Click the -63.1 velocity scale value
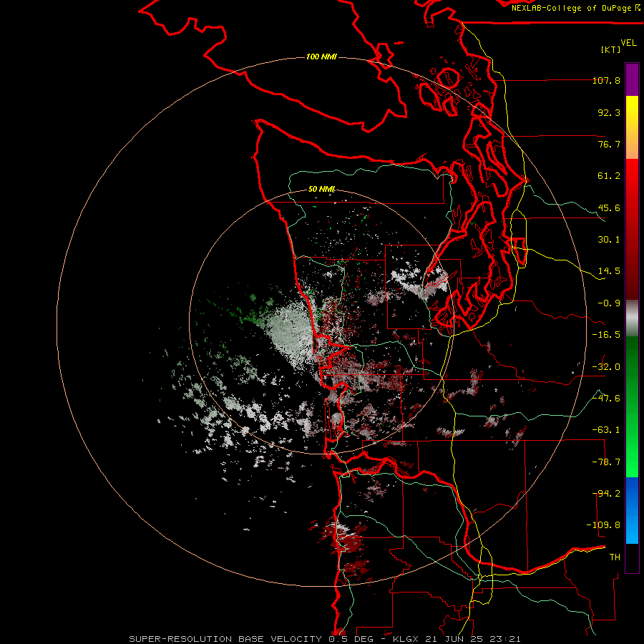This screenshot has height=644, width=644. [606, 430]
